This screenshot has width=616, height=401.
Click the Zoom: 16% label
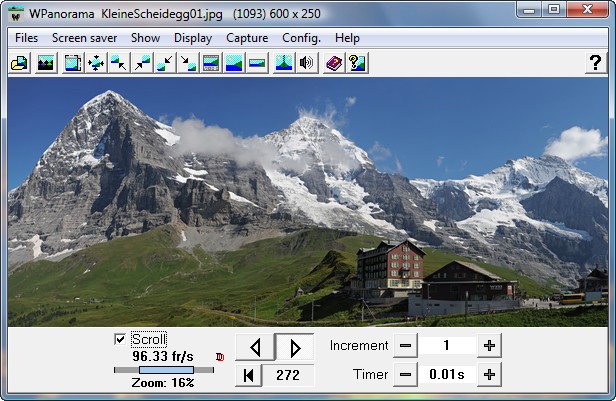coord(163,383)
